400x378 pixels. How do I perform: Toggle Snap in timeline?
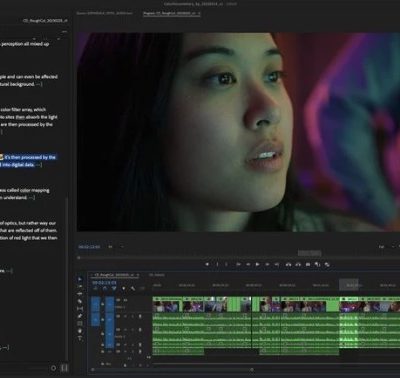click(x=105, y=288)
